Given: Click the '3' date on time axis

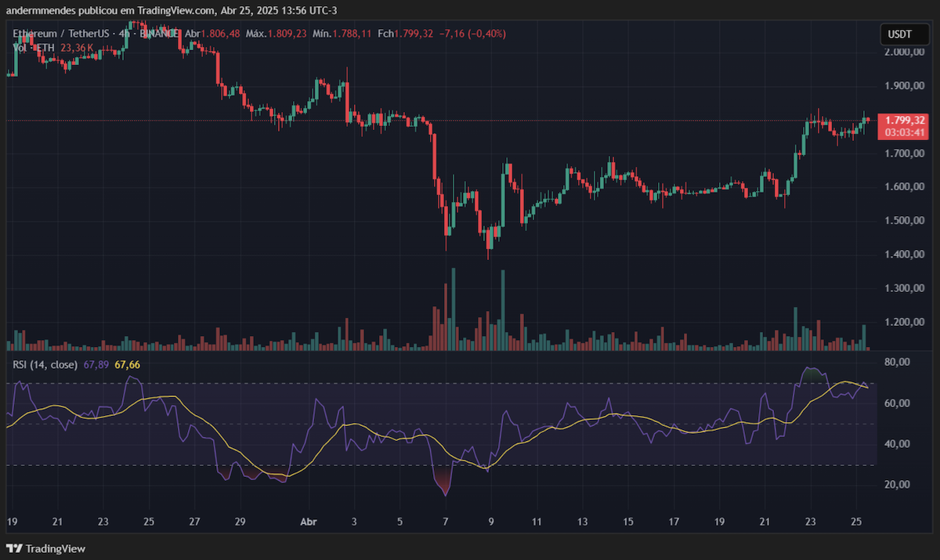Looking at the screenshot, I should click(x=355, y=522).
